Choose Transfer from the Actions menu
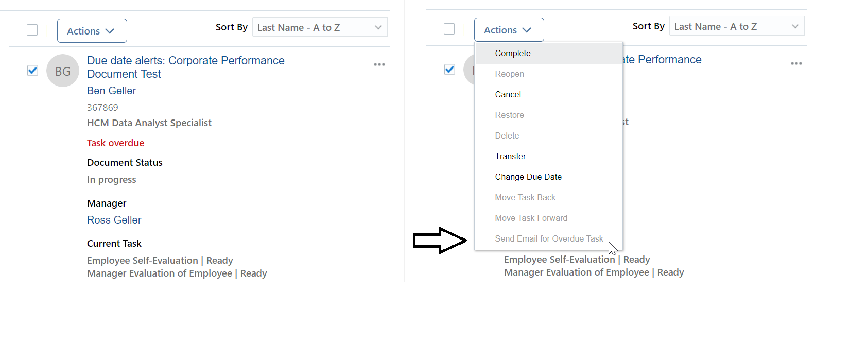Viewport: 868px width, 359px height. point(549,156)
